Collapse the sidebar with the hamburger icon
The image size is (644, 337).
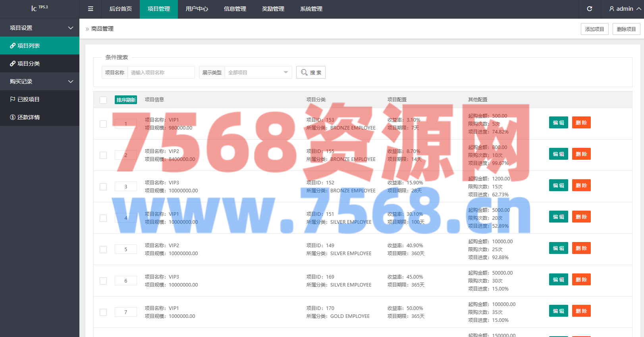[x=91, y=9]
